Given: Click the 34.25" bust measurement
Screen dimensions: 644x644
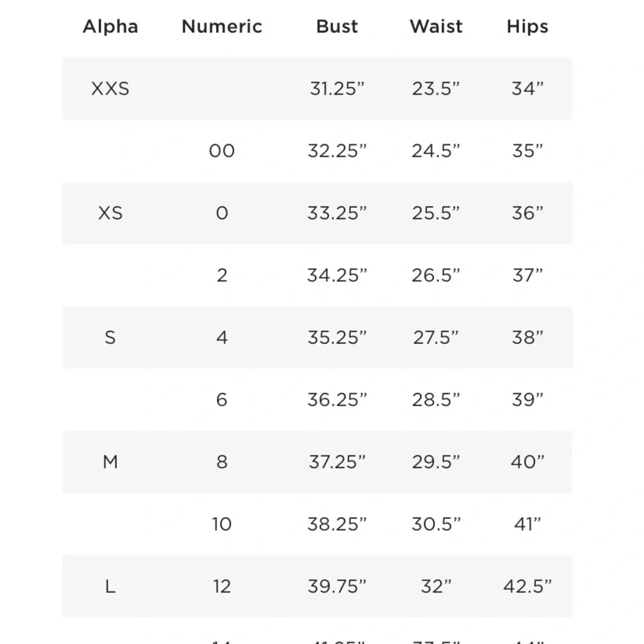Looking at the screenshot, I should pyautogui.click(x=337, y=276).
